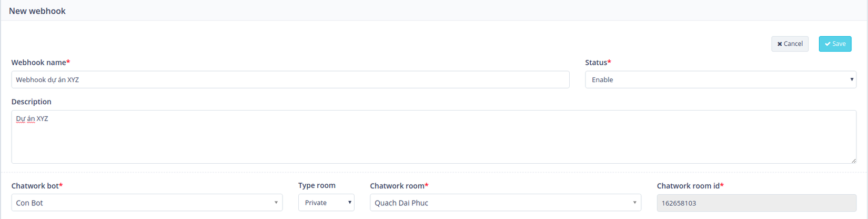This screenshot has width=868, height=219.
Task: Grab the Description textarea resize handle
Action: (x=853, y=161)
